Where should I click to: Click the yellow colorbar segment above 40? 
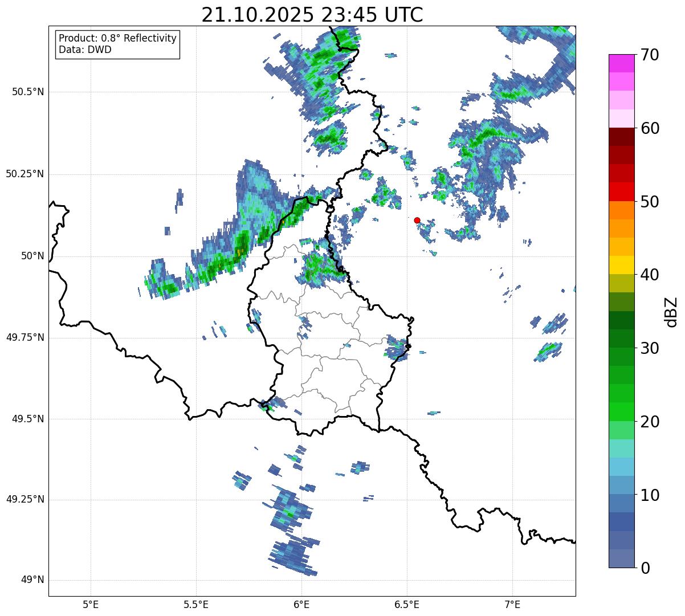point(621,265)
